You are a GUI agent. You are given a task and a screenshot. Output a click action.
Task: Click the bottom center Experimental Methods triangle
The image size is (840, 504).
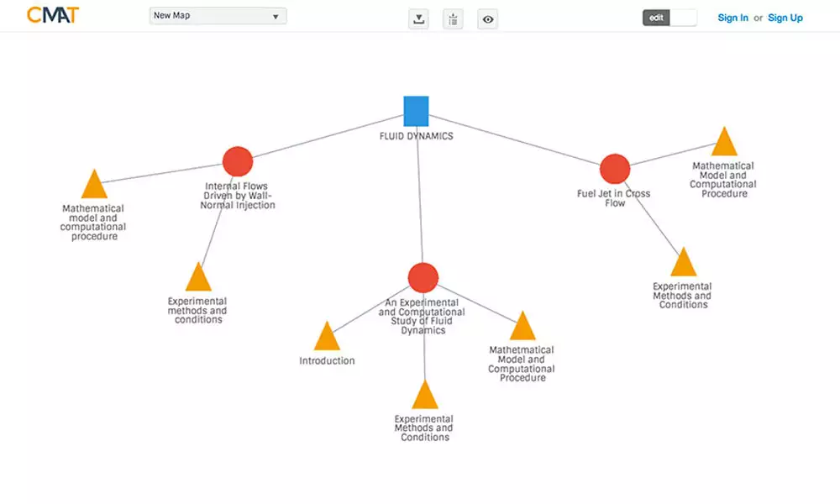point(425,396)
